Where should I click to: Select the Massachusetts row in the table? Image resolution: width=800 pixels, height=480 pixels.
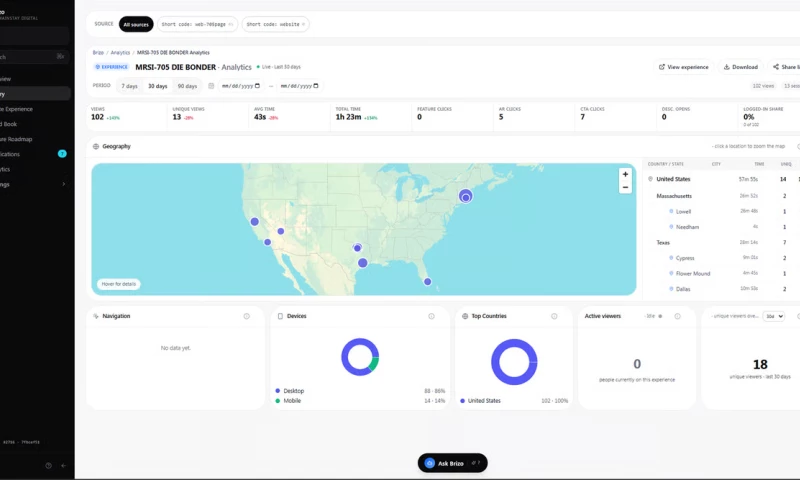[721, 196]
